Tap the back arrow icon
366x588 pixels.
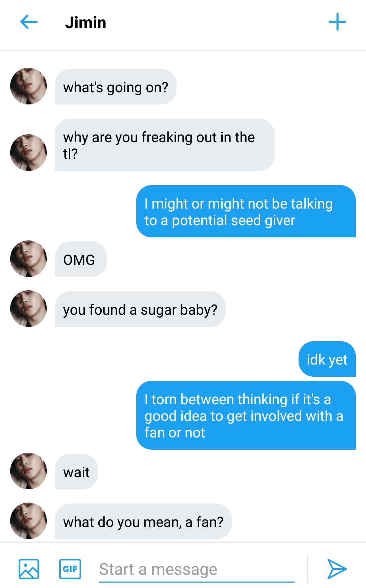pyautogui.click(x=29, y=22)
